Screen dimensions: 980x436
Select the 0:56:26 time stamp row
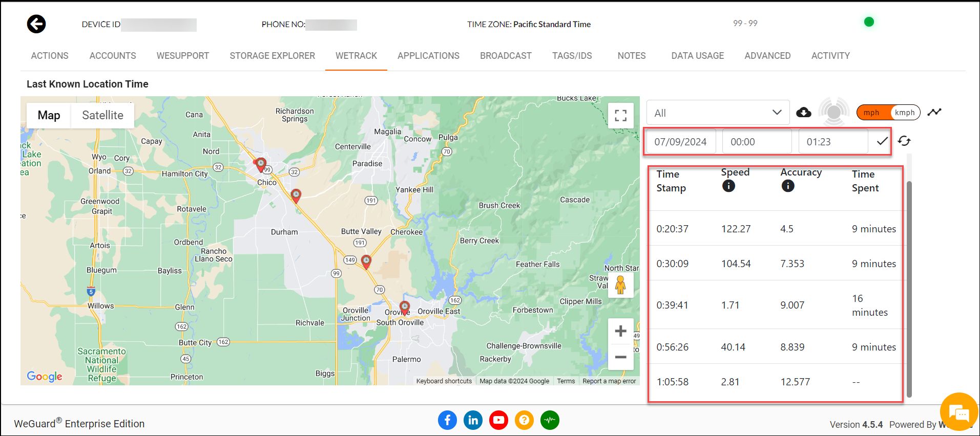[776, 347]
